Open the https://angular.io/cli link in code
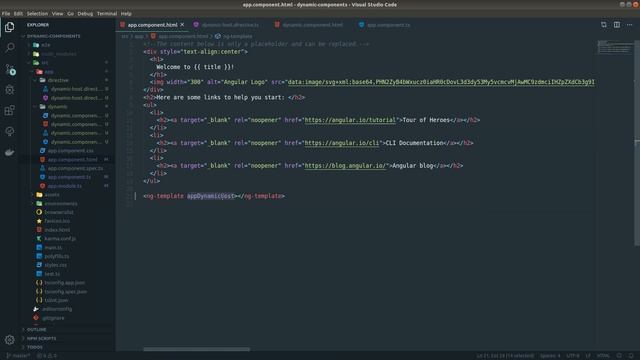Image resolution: width=640 pixels, height=360 pixels. [x=342, y=143]
